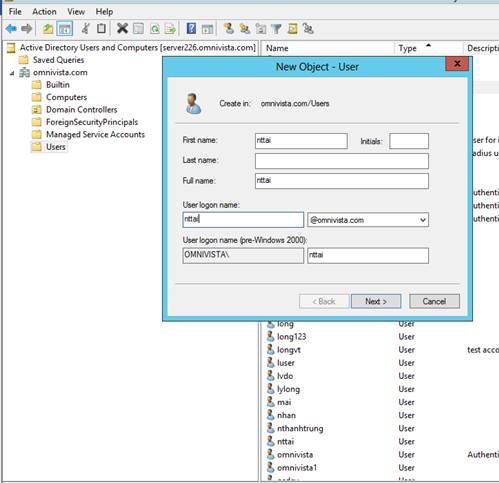
Task: Click Create new organizational unit icon
Action: click(x=261, y=29)
